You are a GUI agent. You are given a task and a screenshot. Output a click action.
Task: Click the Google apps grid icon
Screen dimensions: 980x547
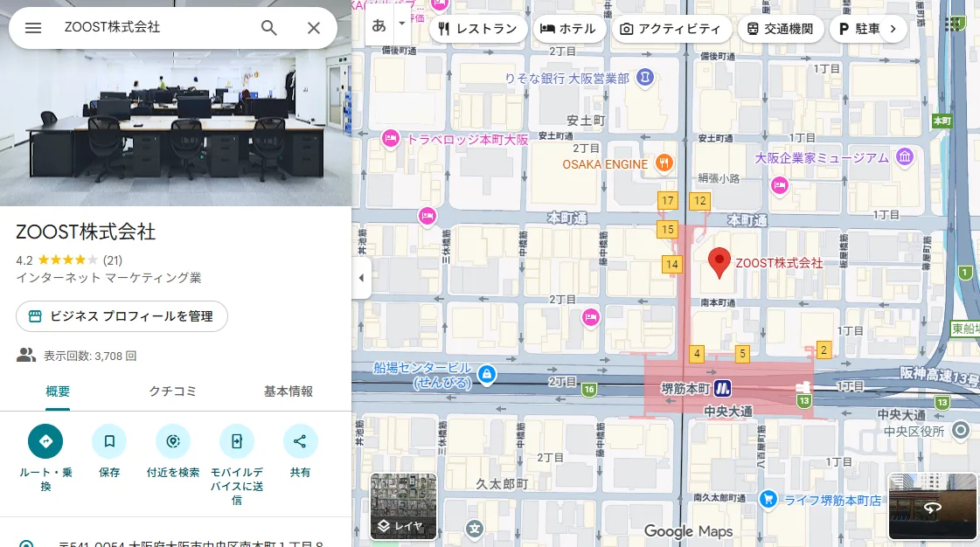[x=955, y=24]
